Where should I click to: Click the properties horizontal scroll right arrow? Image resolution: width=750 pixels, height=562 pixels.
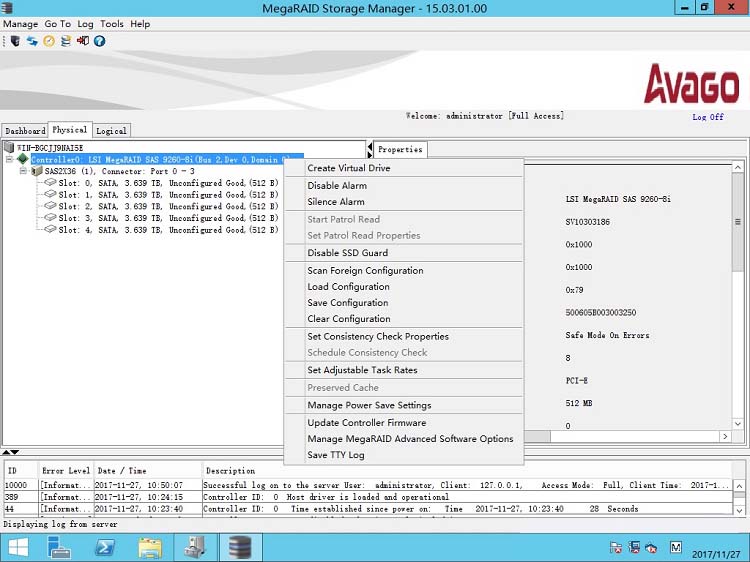tap(725, 436)
